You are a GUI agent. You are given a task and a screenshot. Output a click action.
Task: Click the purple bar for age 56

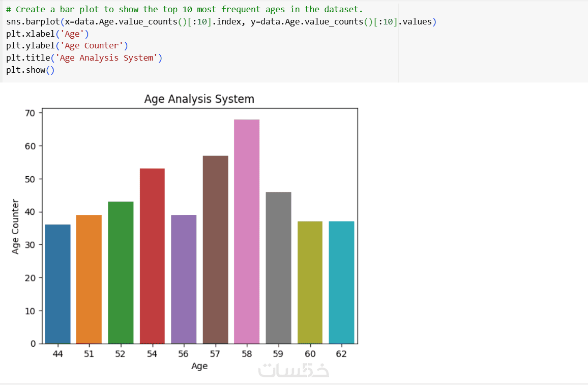pos(184,279)
